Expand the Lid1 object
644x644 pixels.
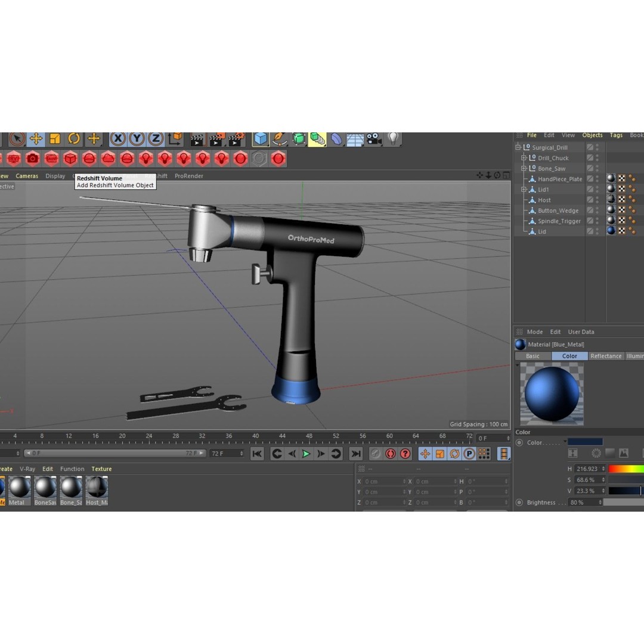click(524, 190)
